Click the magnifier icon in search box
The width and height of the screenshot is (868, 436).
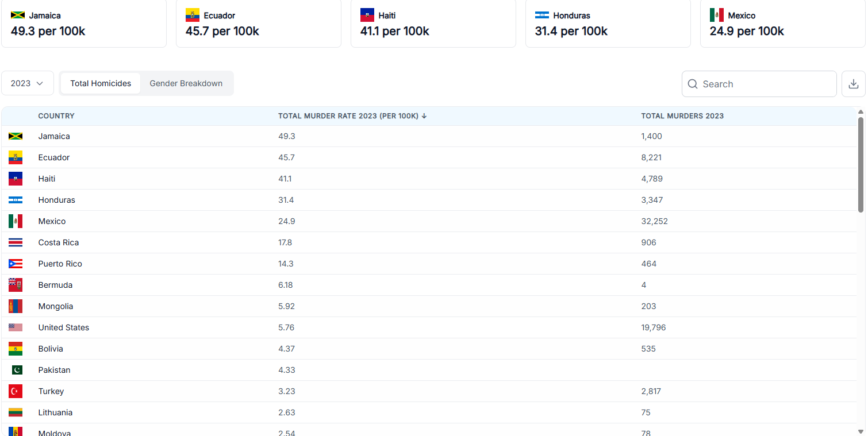click(x=693, y=84)
